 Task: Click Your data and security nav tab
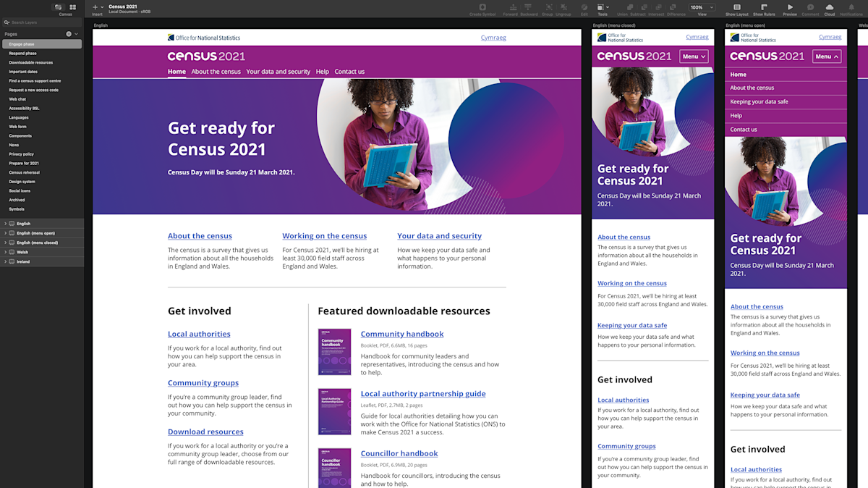point(278,72)
